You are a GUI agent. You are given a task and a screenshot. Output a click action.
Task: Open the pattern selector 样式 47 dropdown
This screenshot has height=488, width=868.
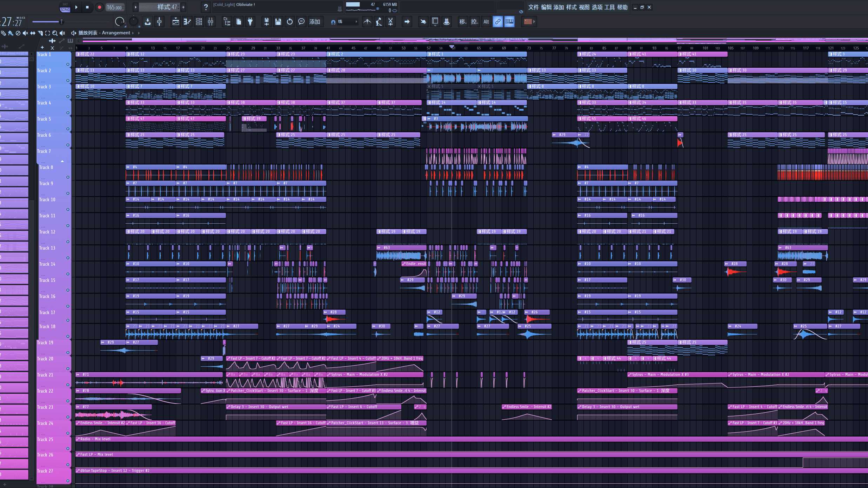(159, 7)
